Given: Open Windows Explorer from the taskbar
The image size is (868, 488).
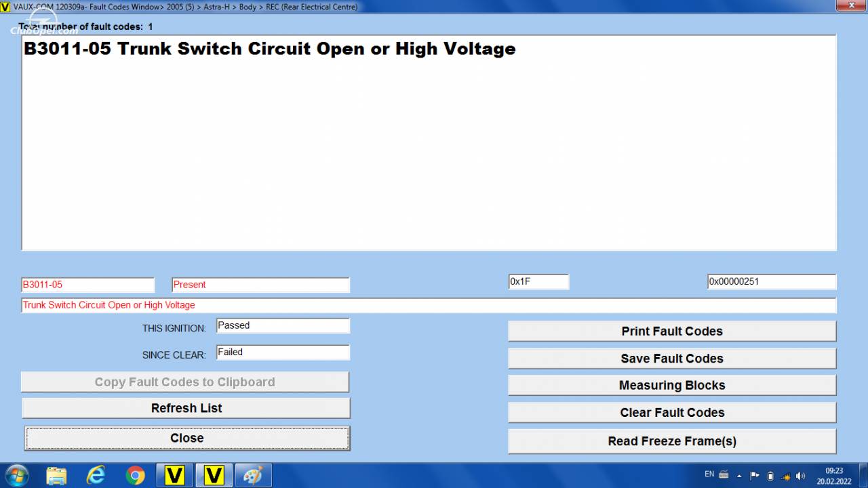Looking at the screenshot, I should [56, 475].
